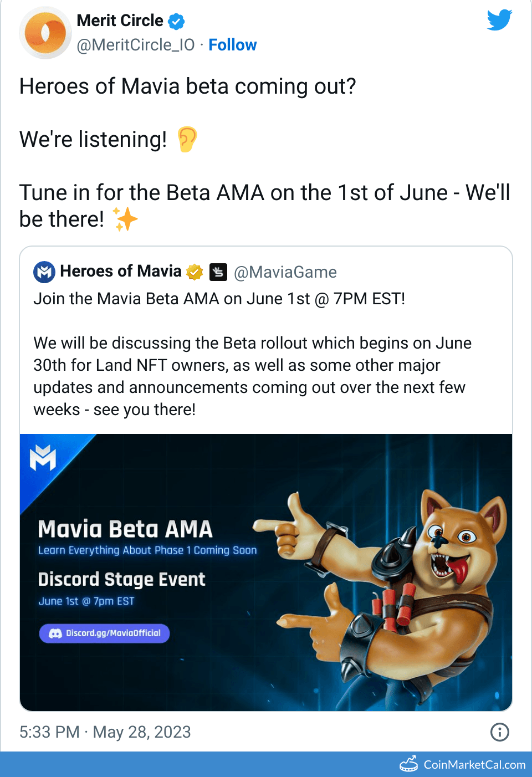This screenshot has width=532, height=777.
Task: Follow the Merit Circle account
Action: pyautogui.click(x=232, y=45)
